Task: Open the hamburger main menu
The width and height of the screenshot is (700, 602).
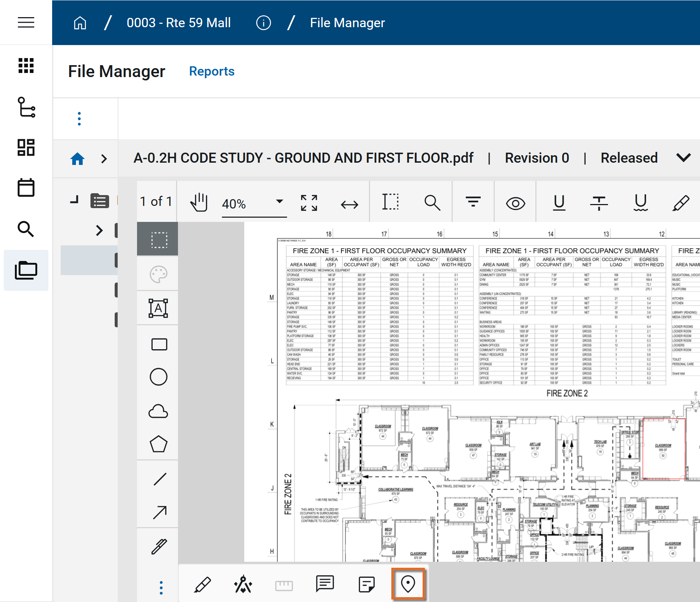Action: (26, 22)
